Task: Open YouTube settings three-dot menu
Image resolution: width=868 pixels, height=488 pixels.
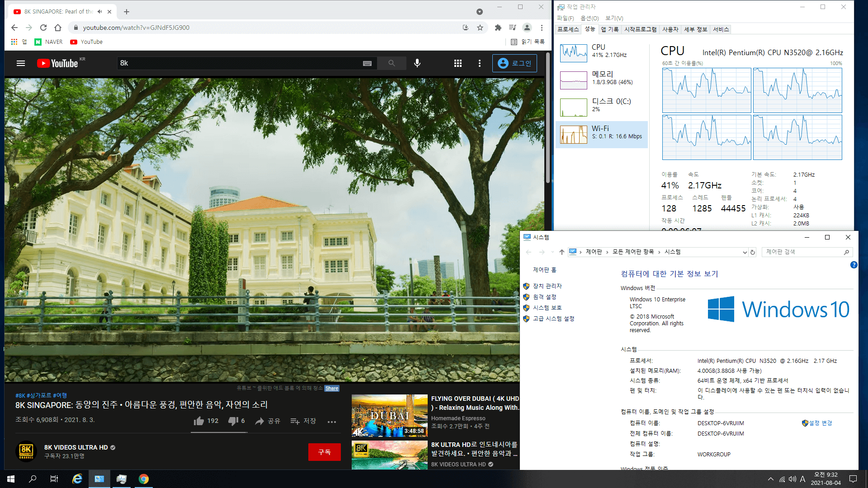Action: tap(480, 63)
